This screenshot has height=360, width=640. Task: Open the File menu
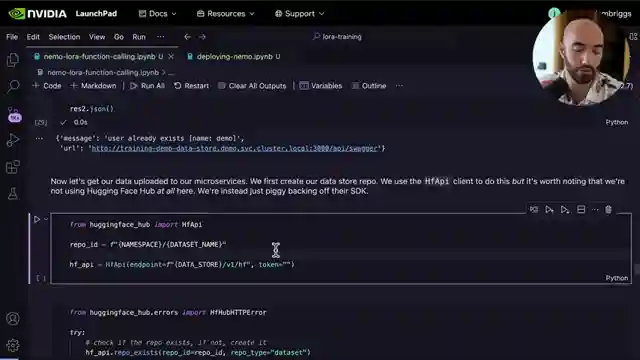point(12,37)
